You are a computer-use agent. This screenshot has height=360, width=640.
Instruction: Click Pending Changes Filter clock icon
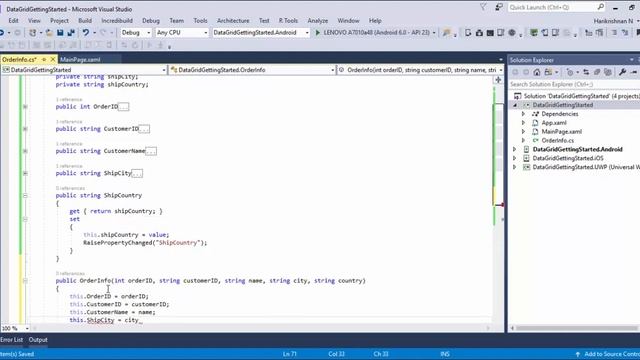[x=570, y=72]
